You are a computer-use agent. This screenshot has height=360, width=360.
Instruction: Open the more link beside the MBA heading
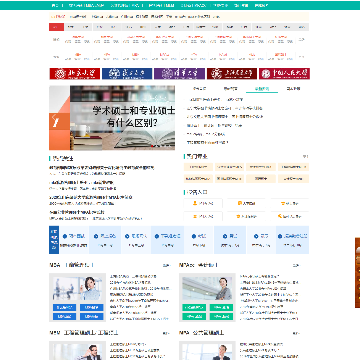coord(166,266)
